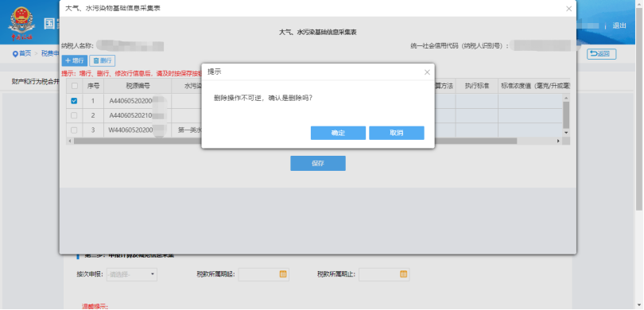Image resolution: width=644 pixels, height=310 pixels.
Task: Click the home location pin icon
Action: coord(15,54)
